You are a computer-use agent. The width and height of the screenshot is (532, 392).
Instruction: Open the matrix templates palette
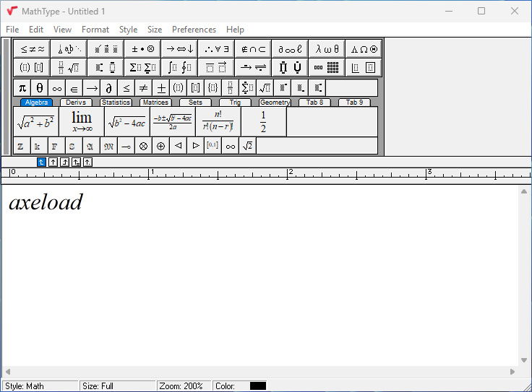[x=327, y=67]
